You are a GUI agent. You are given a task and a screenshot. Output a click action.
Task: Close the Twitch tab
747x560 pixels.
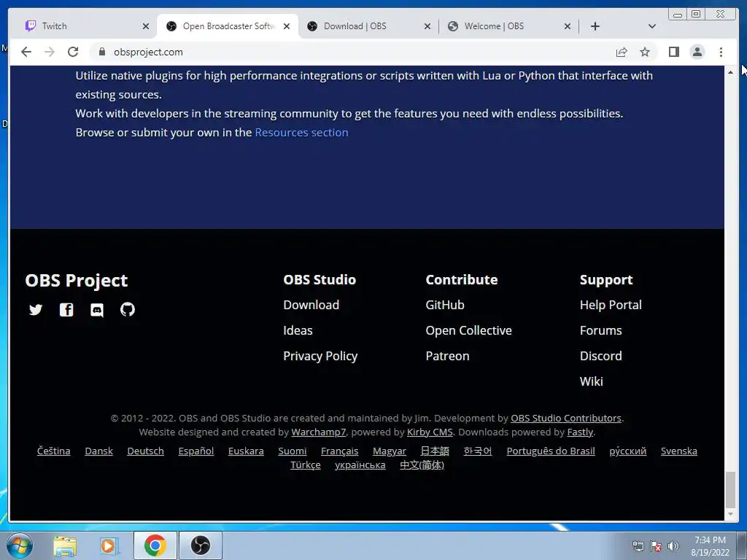point(146,26)
